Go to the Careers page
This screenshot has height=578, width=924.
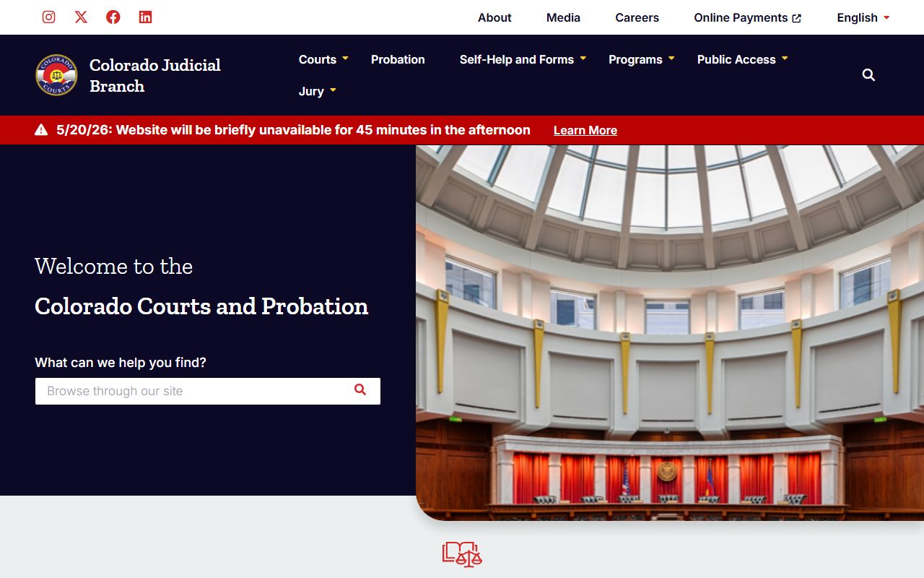637,17
